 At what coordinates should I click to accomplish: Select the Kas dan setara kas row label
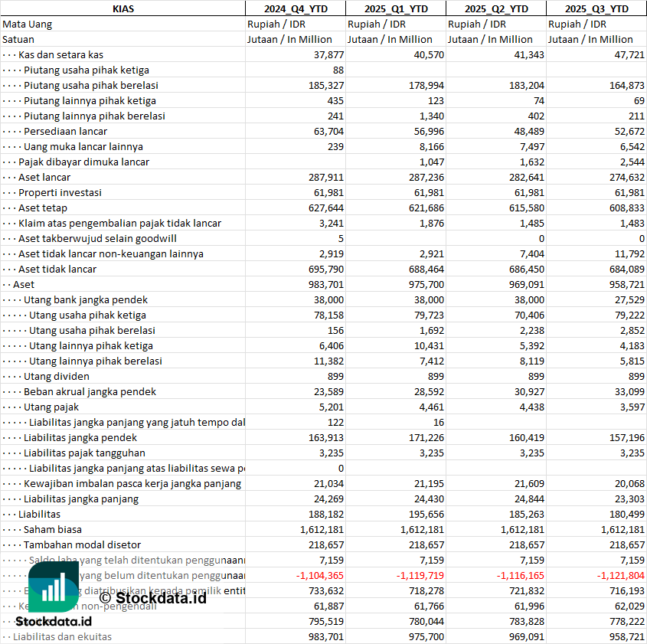(x=60, y=55)
